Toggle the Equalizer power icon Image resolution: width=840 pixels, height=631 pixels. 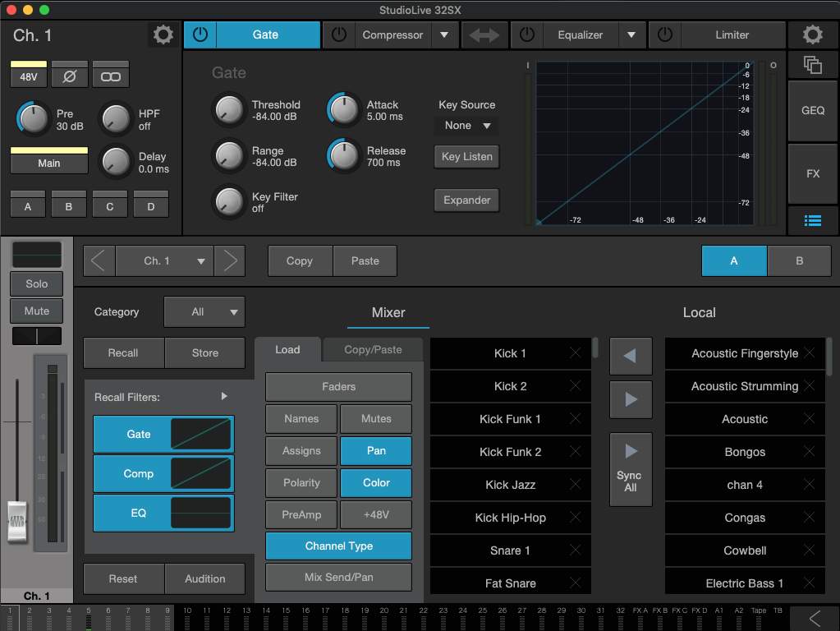[x=527, y=35]
